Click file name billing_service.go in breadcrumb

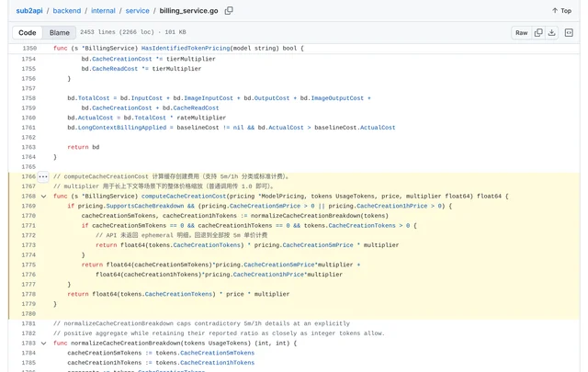(x=188, y=11)
